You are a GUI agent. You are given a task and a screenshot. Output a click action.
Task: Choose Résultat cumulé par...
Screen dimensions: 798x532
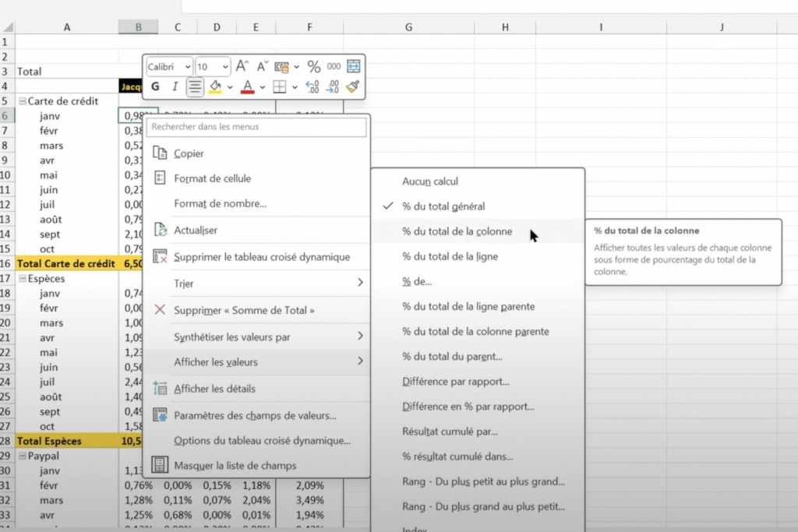click(x=478, y=432)
